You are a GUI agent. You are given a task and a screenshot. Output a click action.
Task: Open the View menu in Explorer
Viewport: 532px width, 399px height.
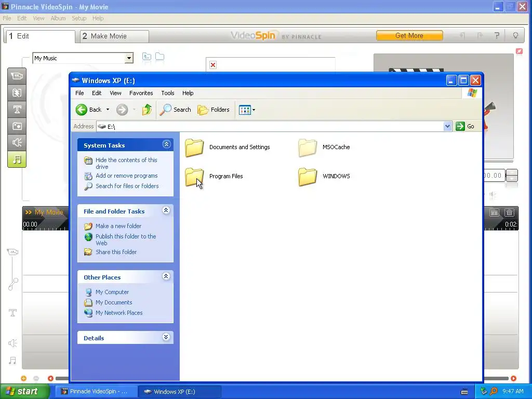pos(115,93)
